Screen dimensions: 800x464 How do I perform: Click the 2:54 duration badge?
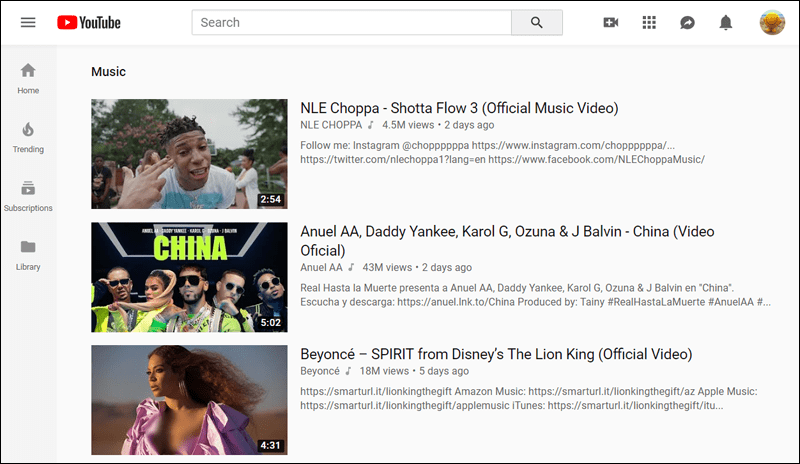tap(270, 200)
